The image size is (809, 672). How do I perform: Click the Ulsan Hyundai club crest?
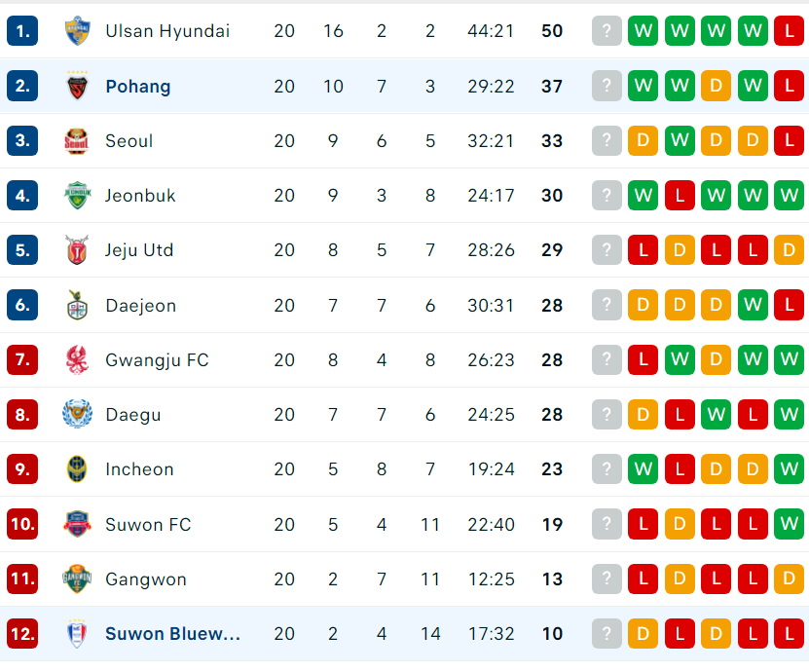pos(77,31)
